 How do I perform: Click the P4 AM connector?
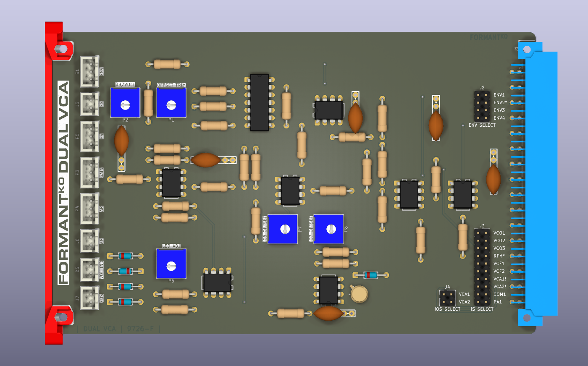click(89, 208)
